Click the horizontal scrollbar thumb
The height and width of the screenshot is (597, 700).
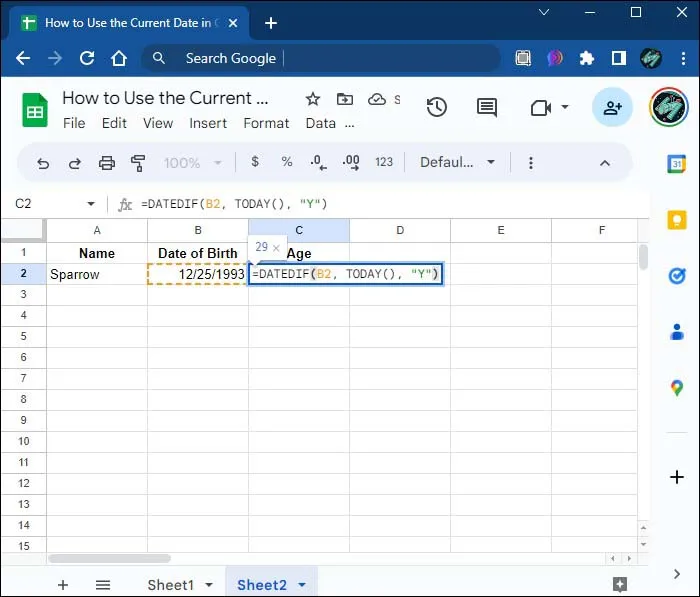pos(109,558)
